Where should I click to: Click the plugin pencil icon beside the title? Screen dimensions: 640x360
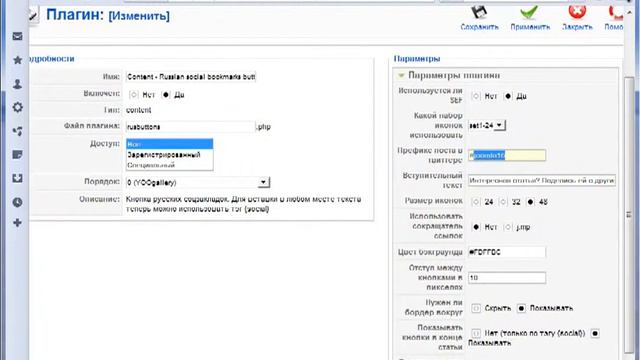click(33, 16)
